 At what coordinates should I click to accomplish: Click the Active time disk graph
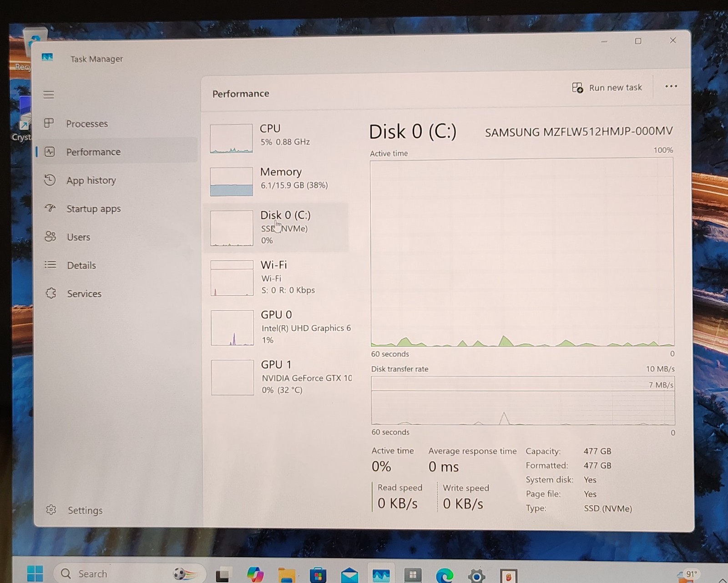point(522,252)
